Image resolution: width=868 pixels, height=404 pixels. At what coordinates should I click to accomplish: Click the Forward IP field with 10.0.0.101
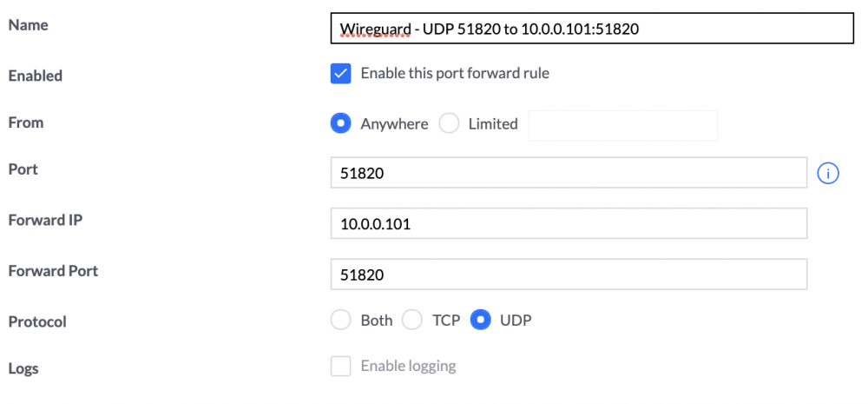[x=569, y=223]
